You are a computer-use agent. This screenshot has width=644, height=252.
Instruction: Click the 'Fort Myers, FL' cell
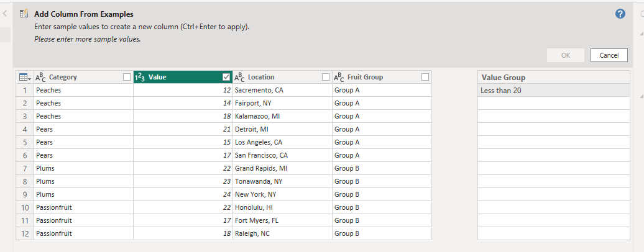[x=282, y=220]
